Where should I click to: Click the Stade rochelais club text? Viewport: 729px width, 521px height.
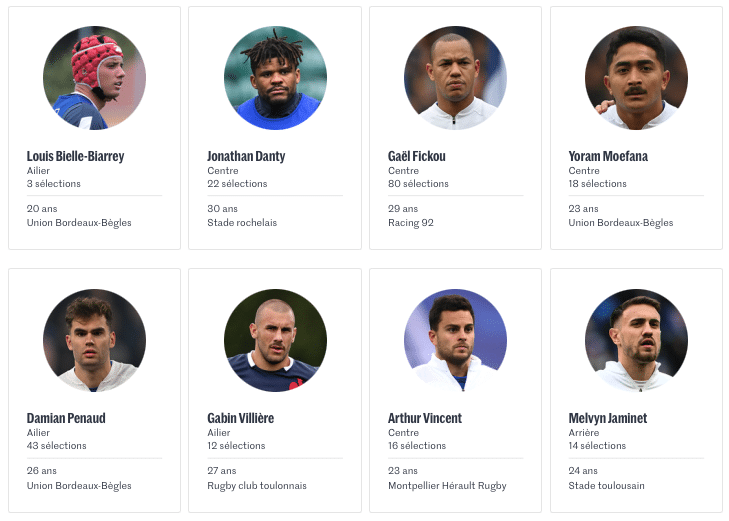pos(242,223)
